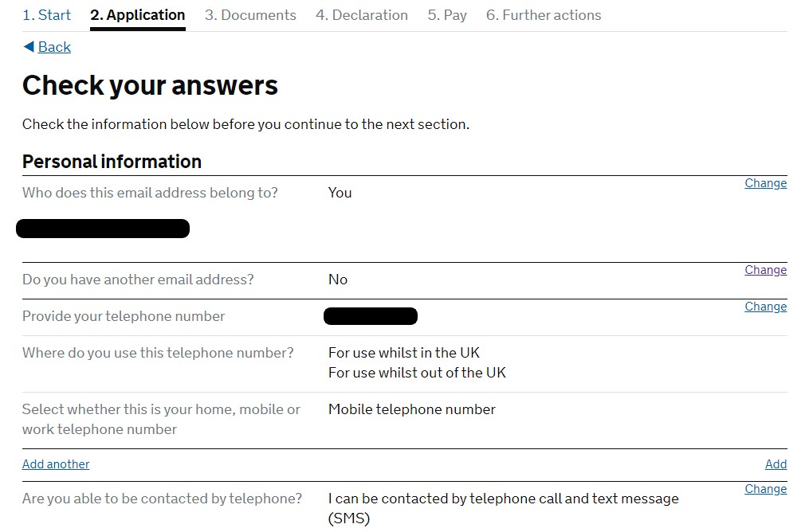This screenshot has height=532, width=809.
Task: Click the Back link text
Action: [54, 47]
